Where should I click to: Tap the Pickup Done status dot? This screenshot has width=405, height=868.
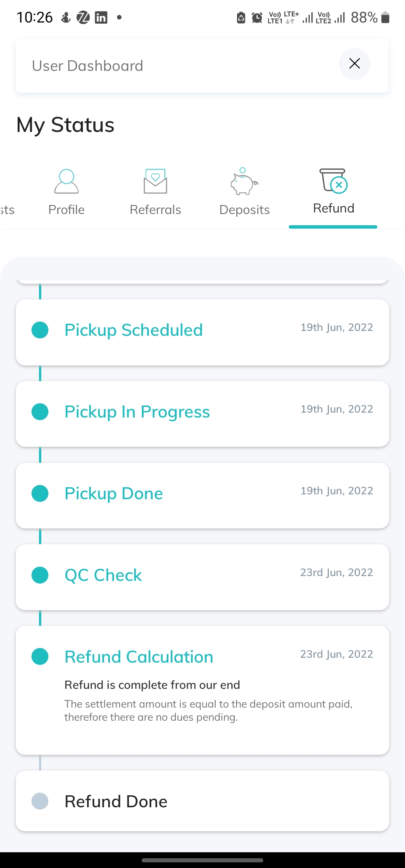pos(40,494)
